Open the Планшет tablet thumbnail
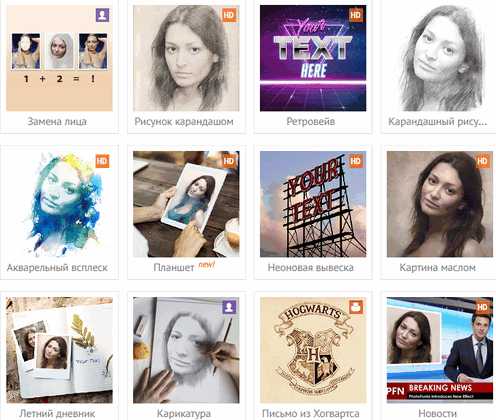Screen dimensions: 496x420 pos(186,204)
